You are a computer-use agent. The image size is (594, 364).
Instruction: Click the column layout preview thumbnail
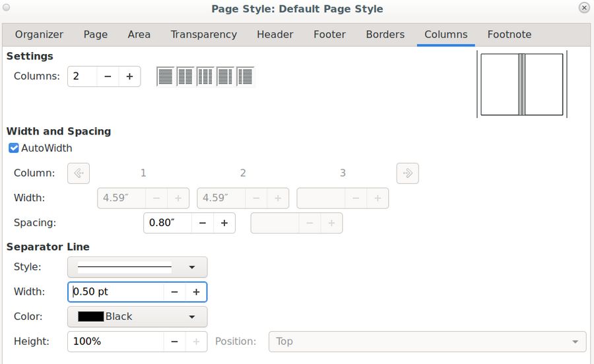tap(521, 85)
